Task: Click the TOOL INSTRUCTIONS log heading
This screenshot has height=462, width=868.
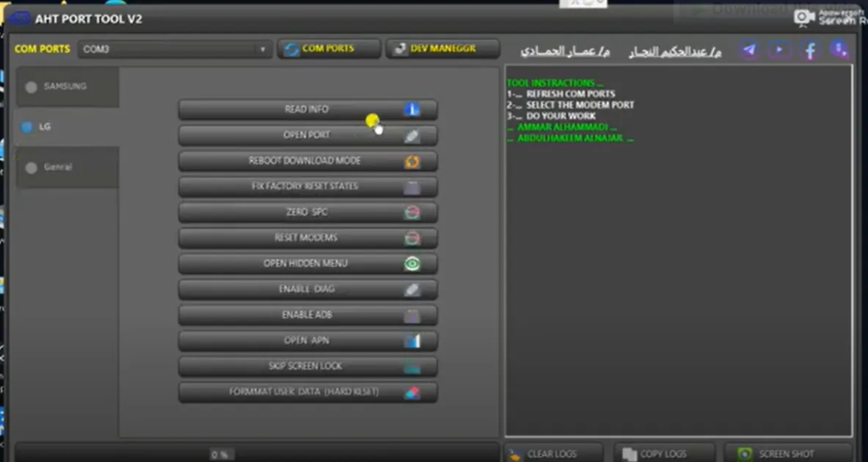Action: pyautogui.click(x=555, y=83)
